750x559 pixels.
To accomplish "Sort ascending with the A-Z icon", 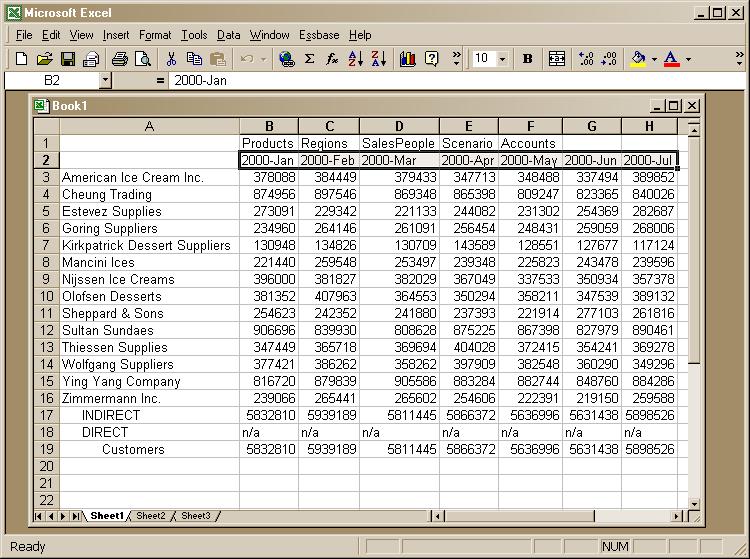I will click(355, 59).
